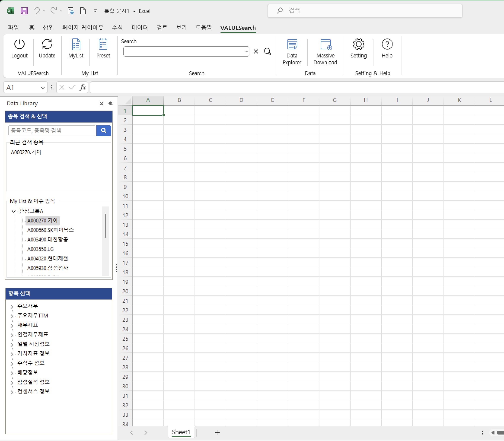The image size is (504, 441).
Task: Click the formula bar cancel X
Action: tap(62, 87)
